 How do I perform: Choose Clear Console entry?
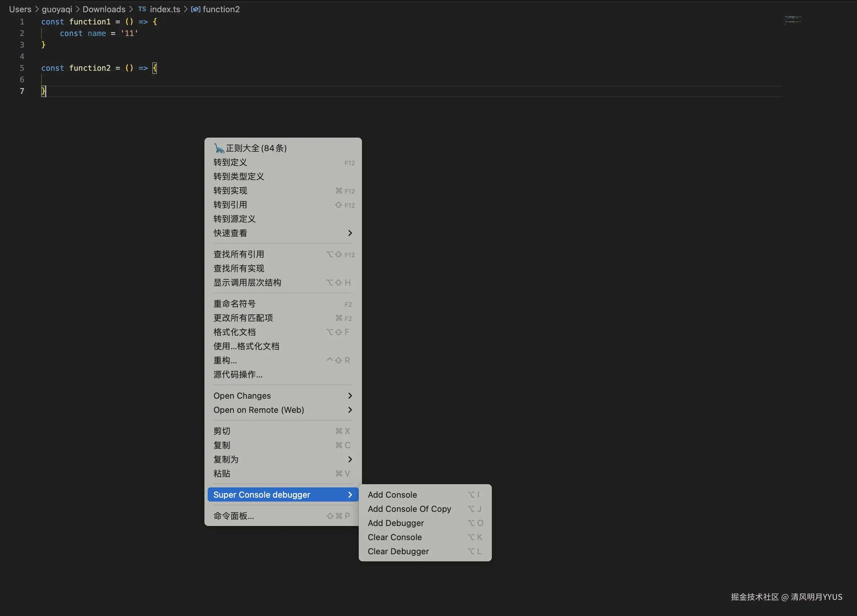[x=394, y=537]
